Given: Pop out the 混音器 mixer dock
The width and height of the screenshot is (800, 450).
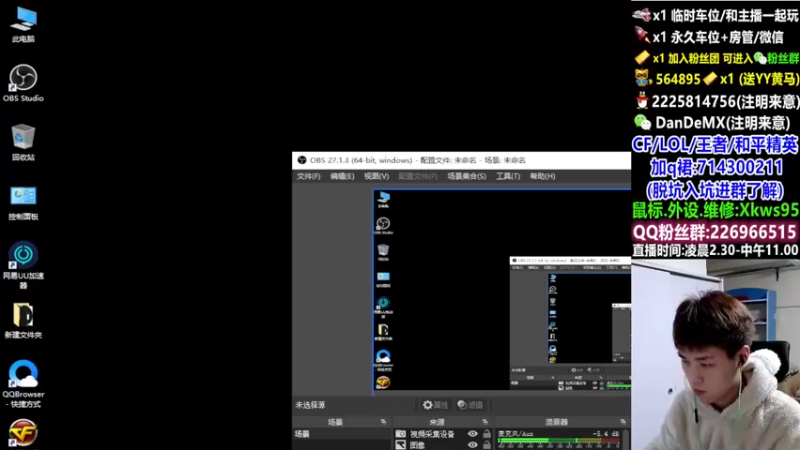Looking at the screenshot, I should point(623,422).
